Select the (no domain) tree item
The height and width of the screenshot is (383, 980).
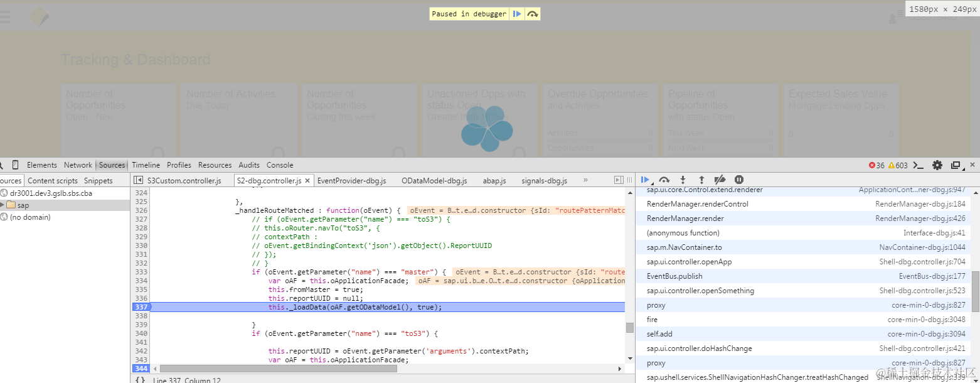coord(30,217)
